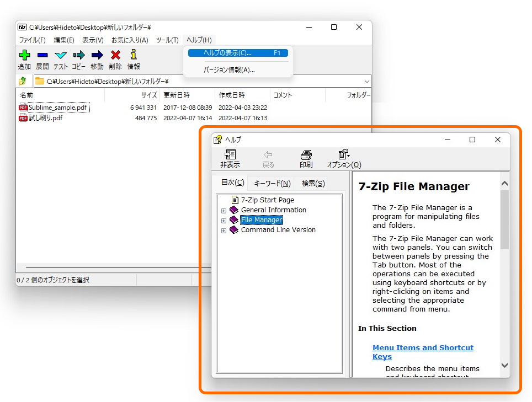
Task: Maximize the Help window
Action: click(472, 140)
